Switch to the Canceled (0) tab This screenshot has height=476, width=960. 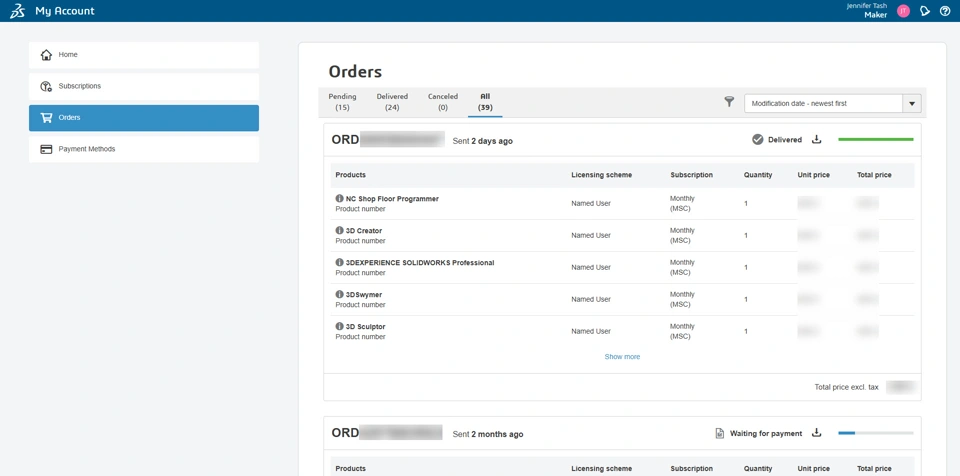pyautogui.click(x=443, y=102)
